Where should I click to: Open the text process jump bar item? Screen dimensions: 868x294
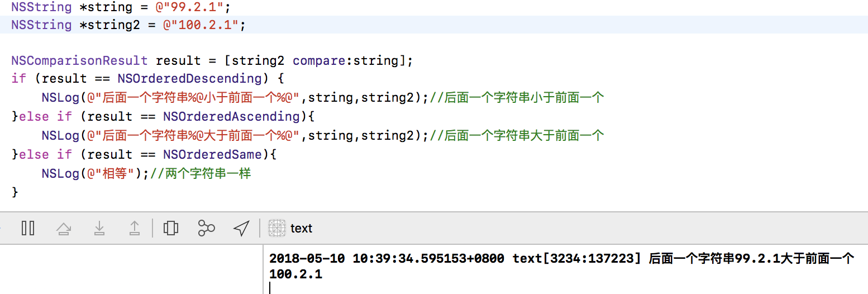(302, 228)
